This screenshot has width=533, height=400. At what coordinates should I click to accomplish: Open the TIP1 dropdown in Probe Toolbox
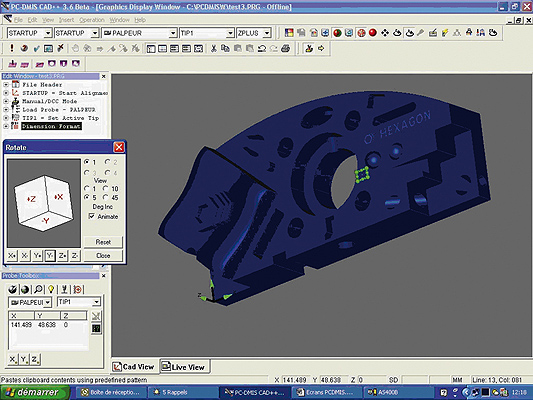coord(97,302)
